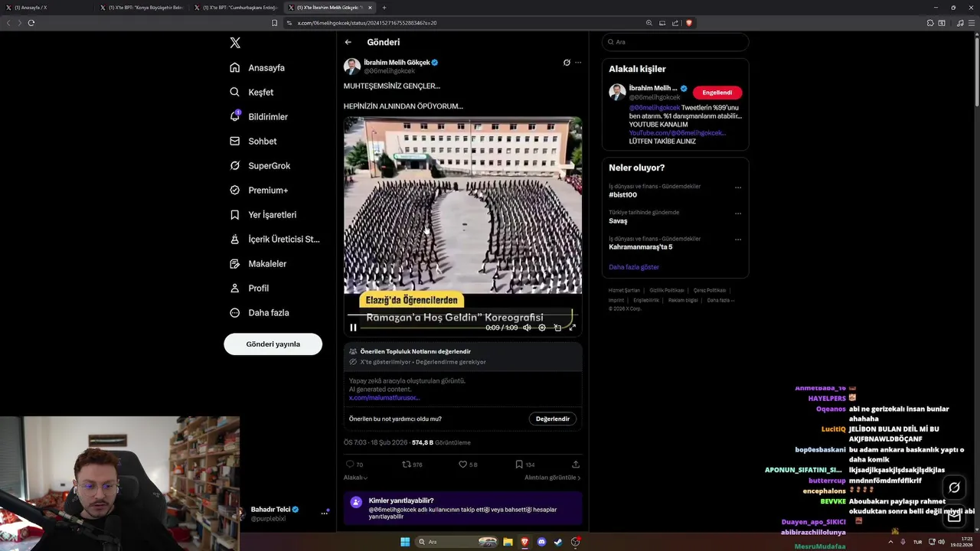Open the Premium+ page
Viewport: 980px width, 551px height.
point(259,190)
